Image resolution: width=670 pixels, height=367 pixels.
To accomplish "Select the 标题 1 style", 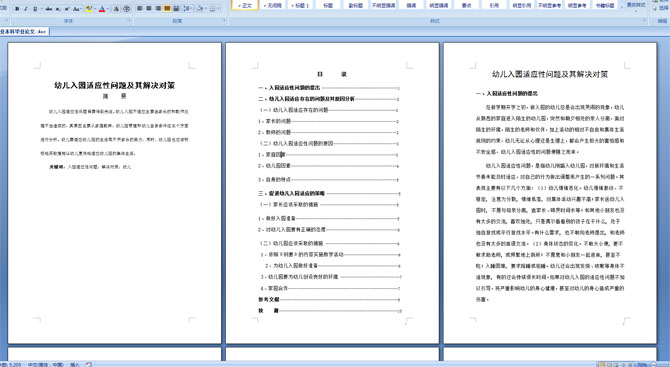I will pyautogui.click(x=300, y=5).
